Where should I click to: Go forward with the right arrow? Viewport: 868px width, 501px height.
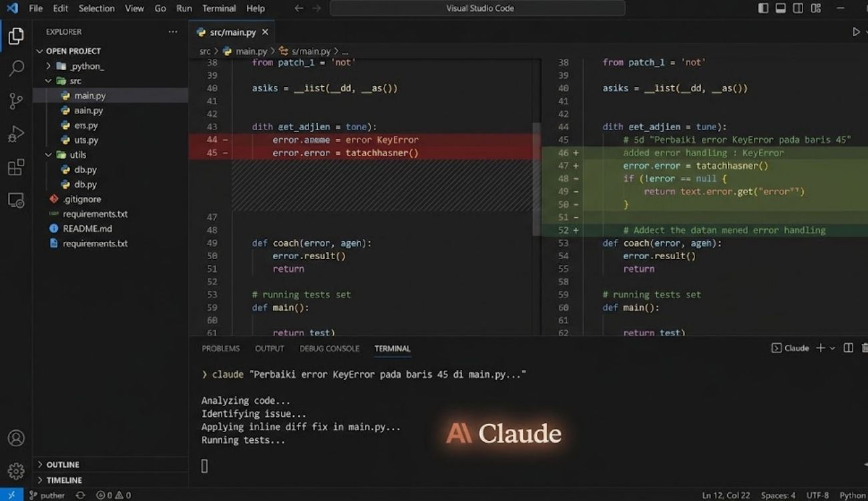click(x=316, y=9)
